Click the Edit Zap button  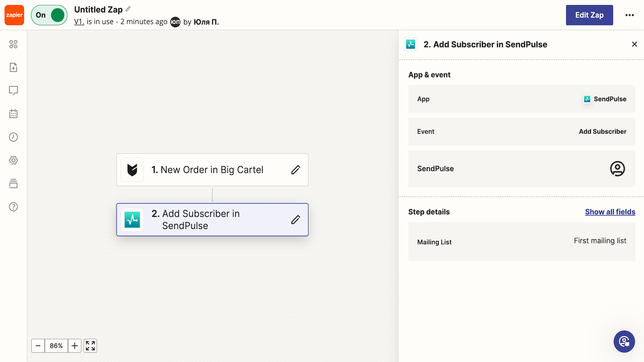pos(589,15)
